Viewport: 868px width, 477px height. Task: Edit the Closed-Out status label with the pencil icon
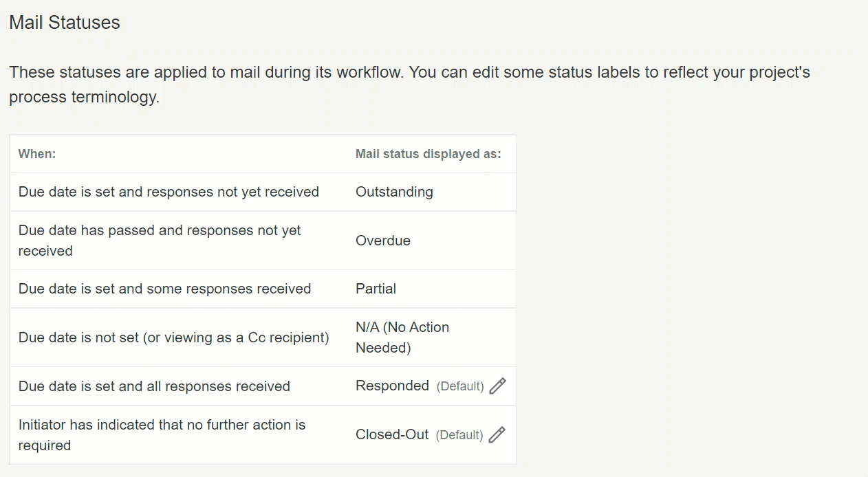[497, 435]
